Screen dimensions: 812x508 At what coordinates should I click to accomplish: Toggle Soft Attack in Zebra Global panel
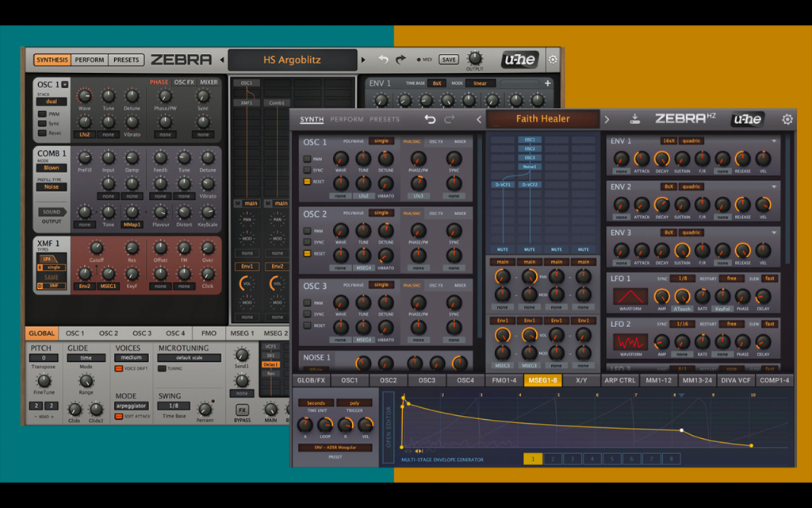pos(119,416)
